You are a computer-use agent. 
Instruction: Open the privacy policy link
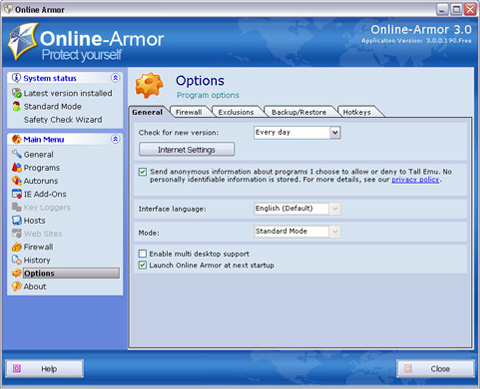pyautogui.click(x=415, y=180)
